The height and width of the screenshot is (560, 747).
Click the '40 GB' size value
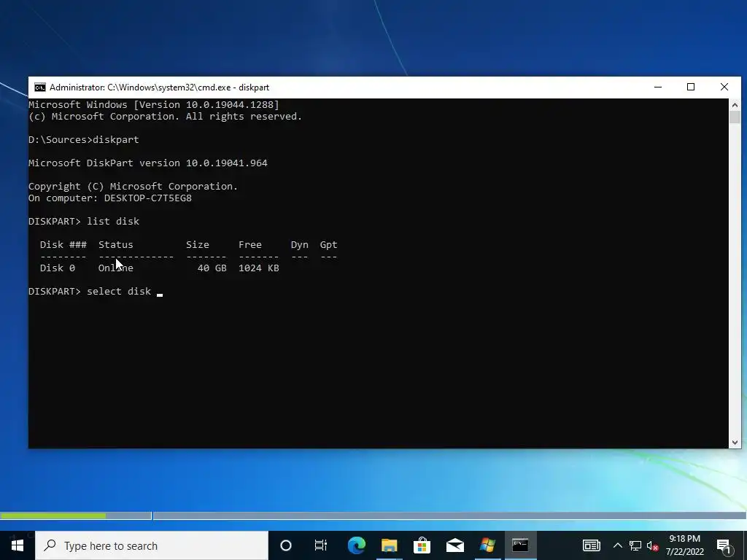(x=212, y=268)
